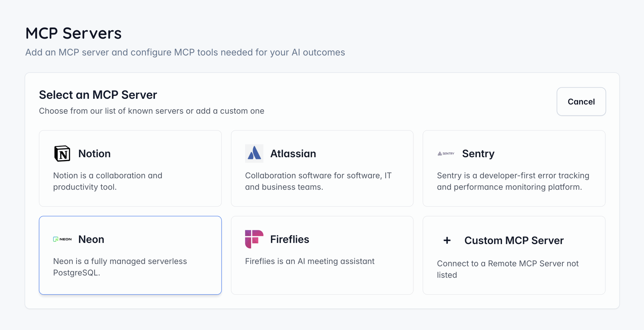Click the Neon logo icon
This screenshot has height=330, width=644.
tap(62, 239)
